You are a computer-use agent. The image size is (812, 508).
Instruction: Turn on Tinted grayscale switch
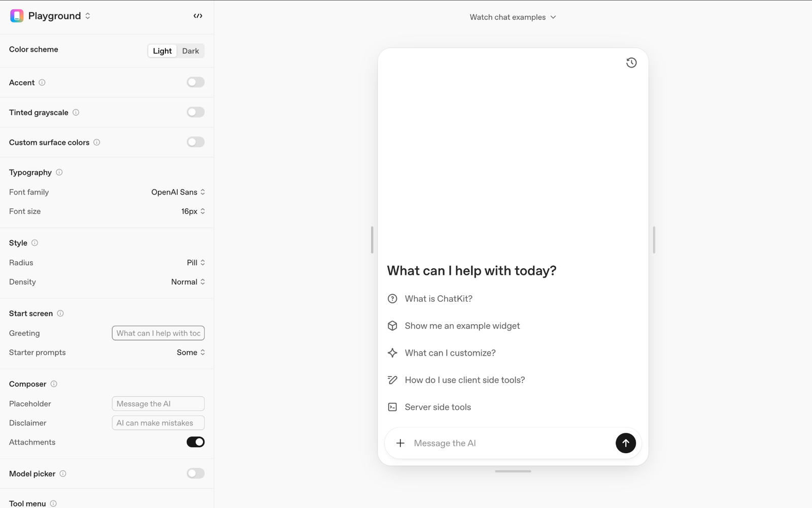[x=195, y=112]
